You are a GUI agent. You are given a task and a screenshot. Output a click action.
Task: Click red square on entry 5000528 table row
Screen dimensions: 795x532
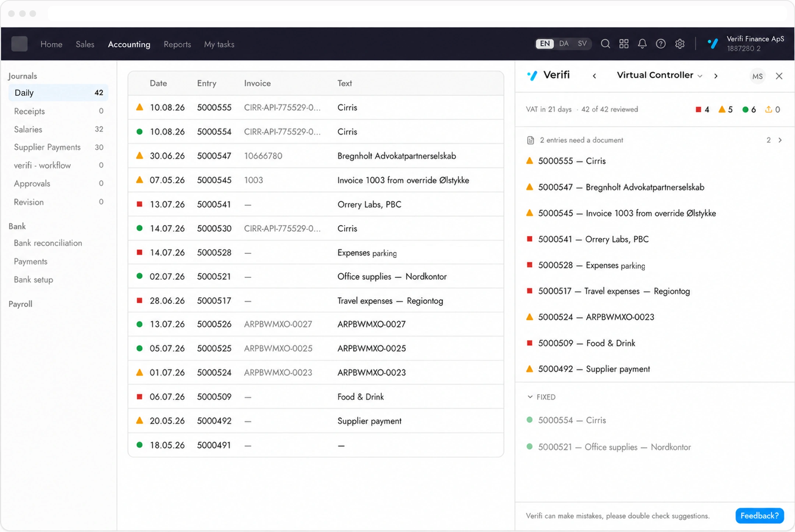coord(139,252)
